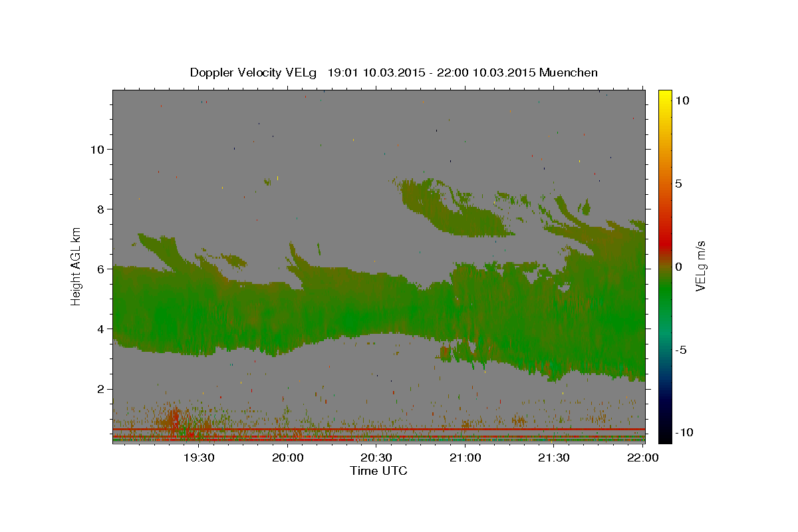Click the colorbar value 10 label

point(682,100)
